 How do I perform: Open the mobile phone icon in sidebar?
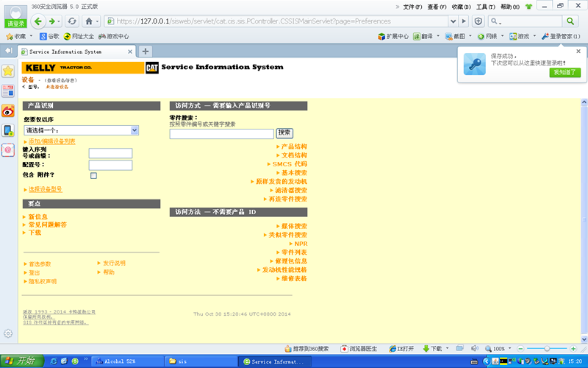8,131
